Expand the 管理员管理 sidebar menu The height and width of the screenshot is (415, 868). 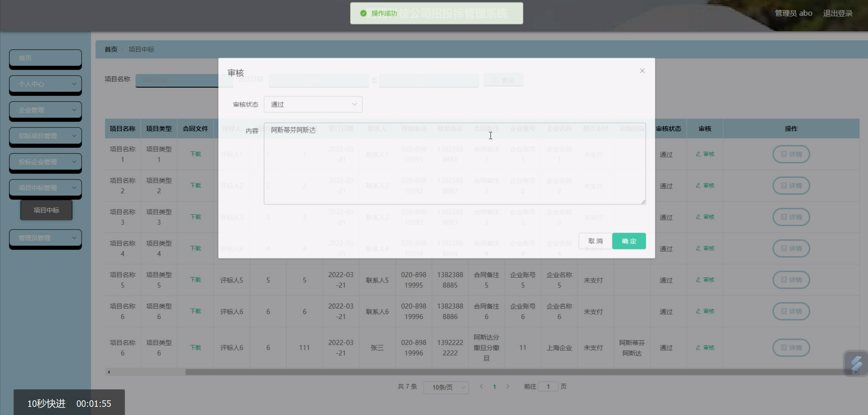pyautogui.click(x=45, y=238)
